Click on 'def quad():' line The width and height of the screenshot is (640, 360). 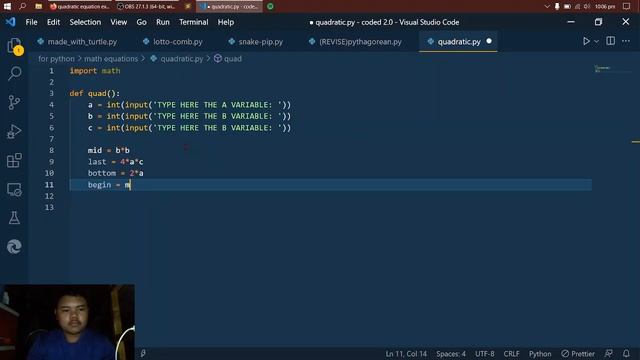(x=95, y=93)
